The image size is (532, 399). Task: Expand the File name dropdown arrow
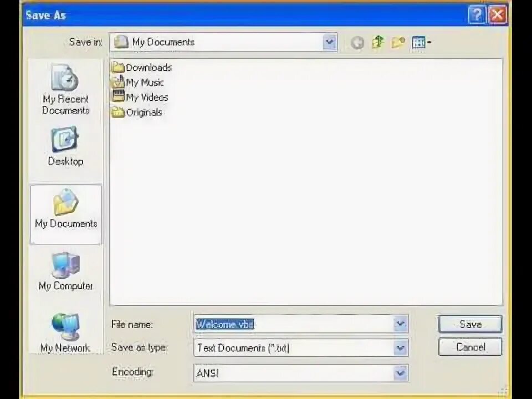(400, 324)
